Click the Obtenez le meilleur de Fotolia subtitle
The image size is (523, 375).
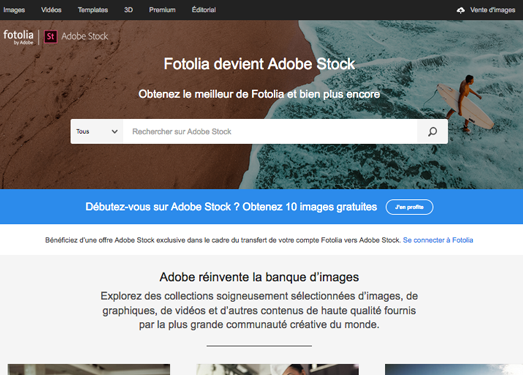[x=259, y=94]
